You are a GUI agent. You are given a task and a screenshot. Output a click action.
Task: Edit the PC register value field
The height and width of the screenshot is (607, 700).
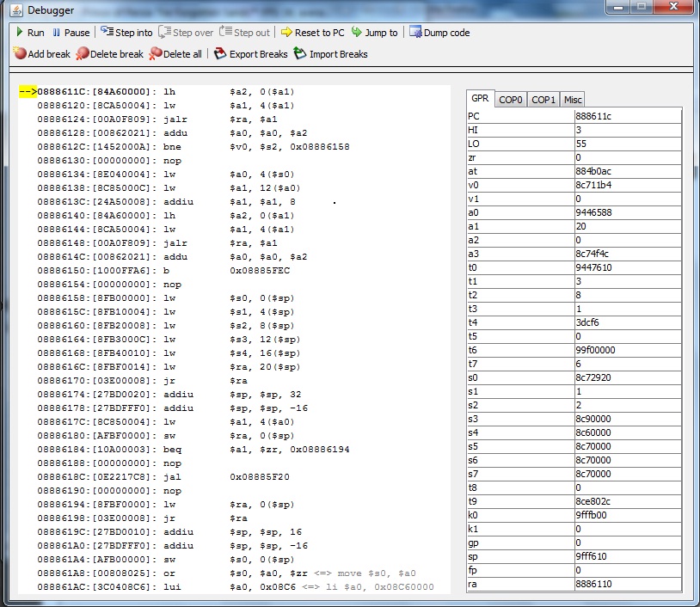(627, 116)
